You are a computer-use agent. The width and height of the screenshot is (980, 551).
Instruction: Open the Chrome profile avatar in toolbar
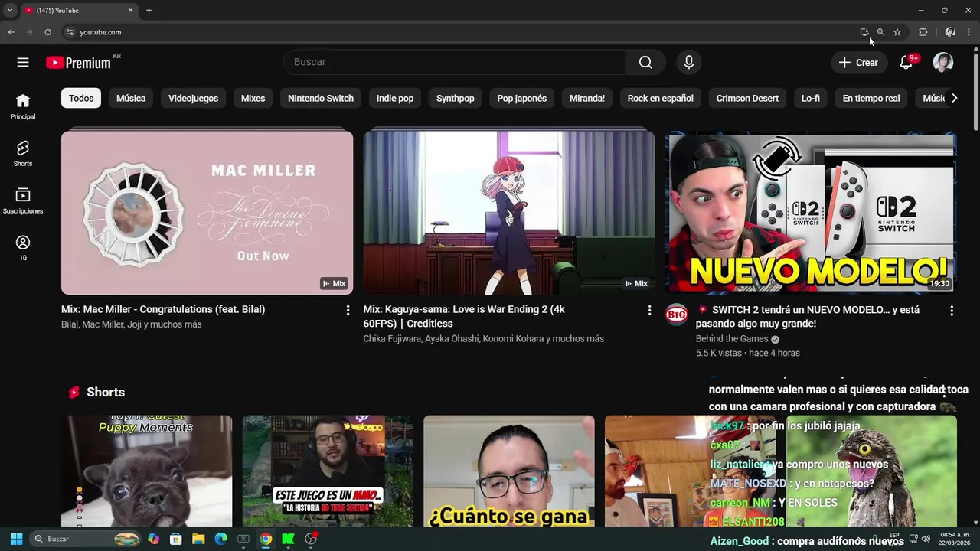[x=950, y=32]
